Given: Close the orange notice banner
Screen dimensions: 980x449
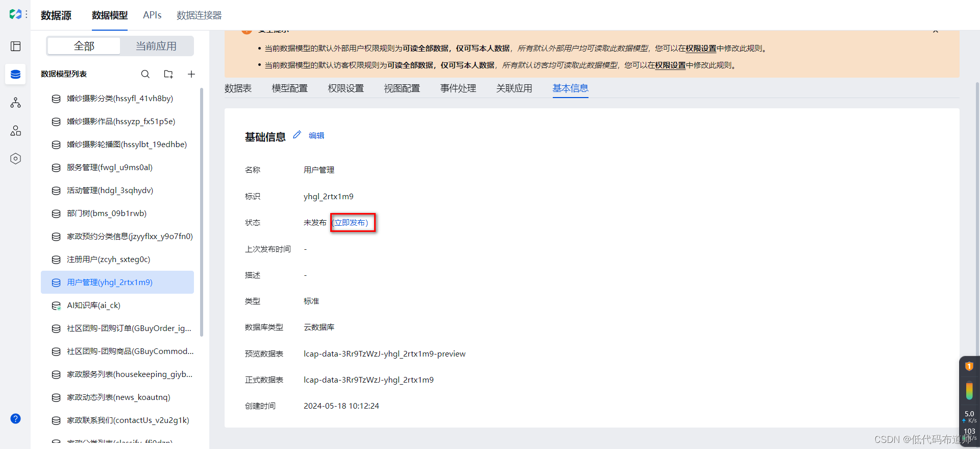Looking at the screenshot, I should 936,31.
